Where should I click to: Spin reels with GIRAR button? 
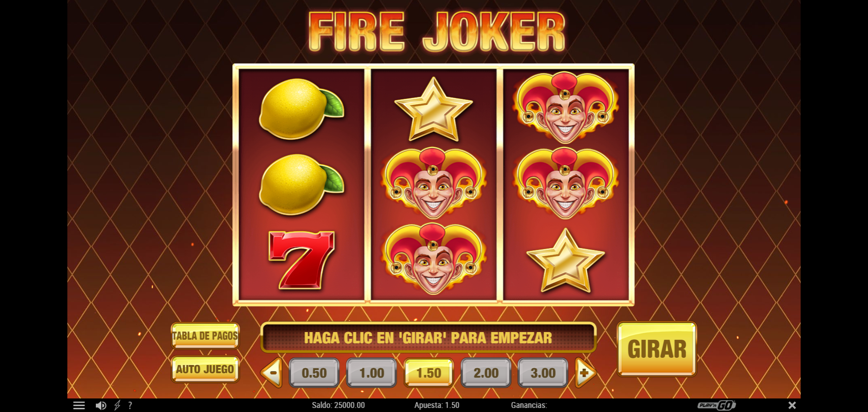[x=657, y=349]
